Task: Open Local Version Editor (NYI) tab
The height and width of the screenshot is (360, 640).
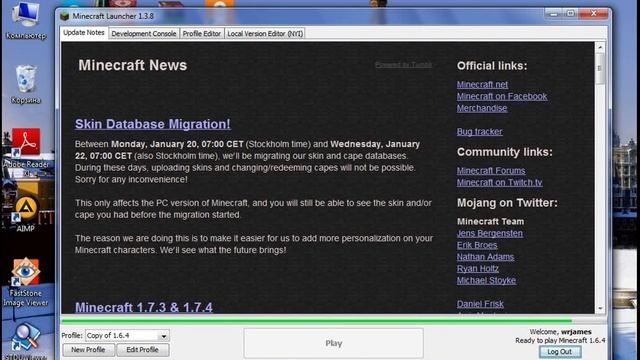Action: pyautogui.click(x=265, y=33)
